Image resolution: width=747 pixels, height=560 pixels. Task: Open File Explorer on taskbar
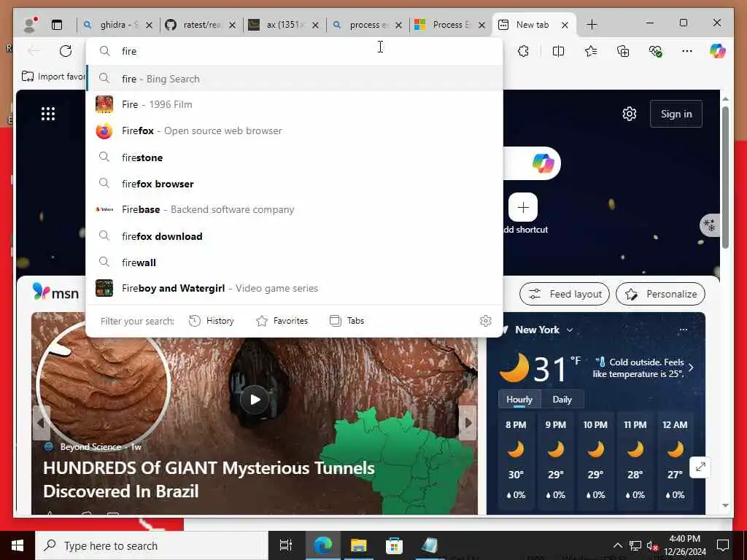click(x=358, y=545)
